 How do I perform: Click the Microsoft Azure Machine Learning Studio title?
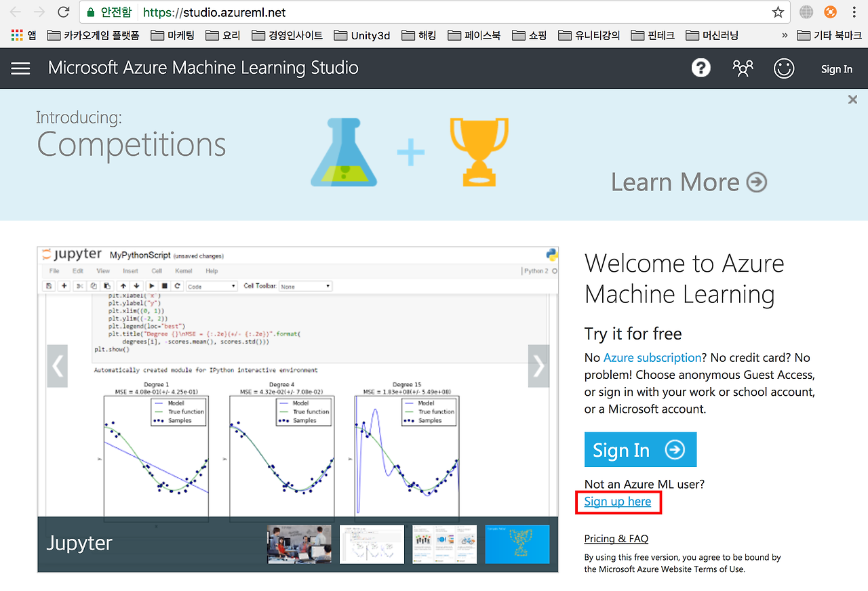coord(203,68)
